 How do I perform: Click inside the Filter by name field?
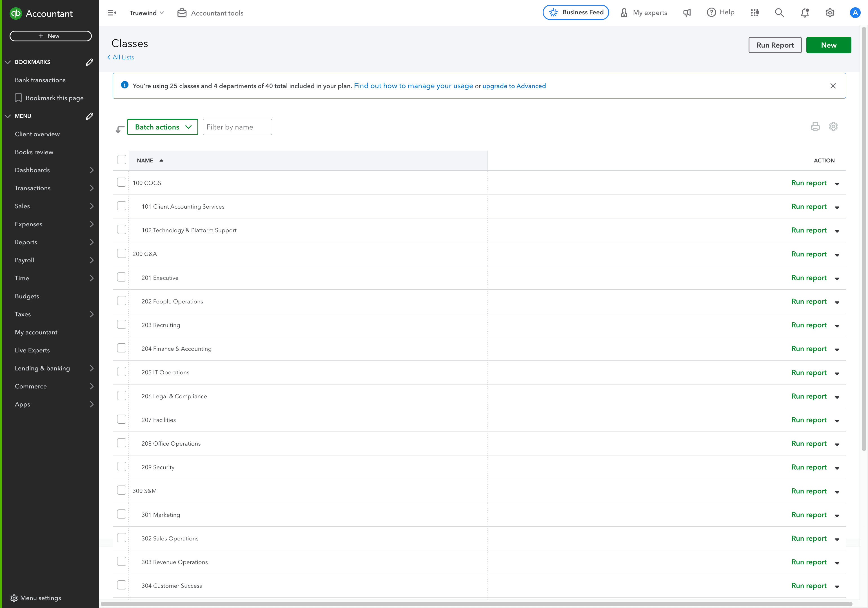237,127
